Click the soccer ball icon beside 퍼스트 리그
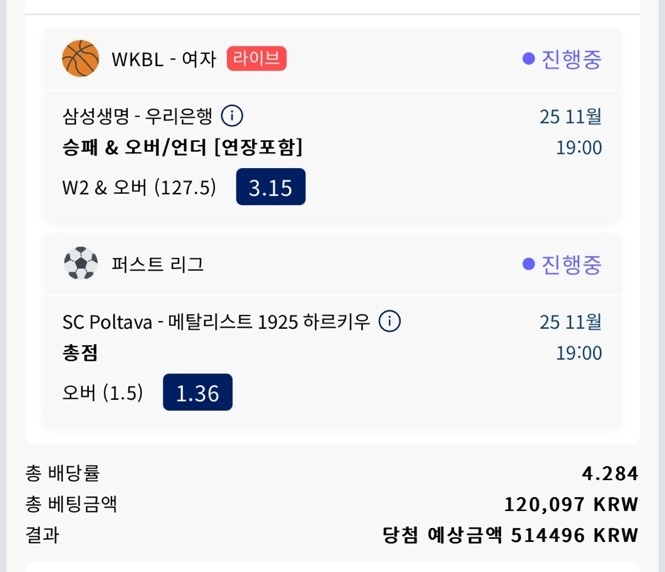665x572 pixels. (80, 264)
